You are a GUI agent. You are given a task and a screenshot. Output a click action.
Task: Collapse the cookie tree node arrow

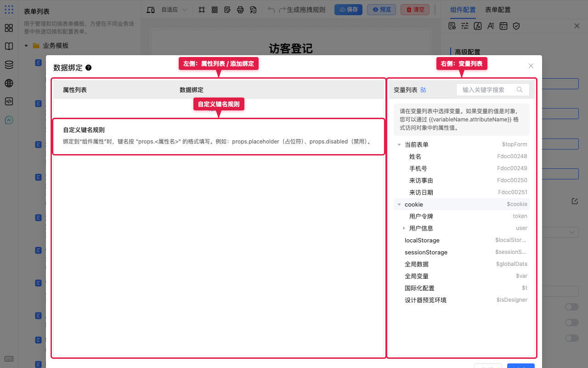coord(399,204)
